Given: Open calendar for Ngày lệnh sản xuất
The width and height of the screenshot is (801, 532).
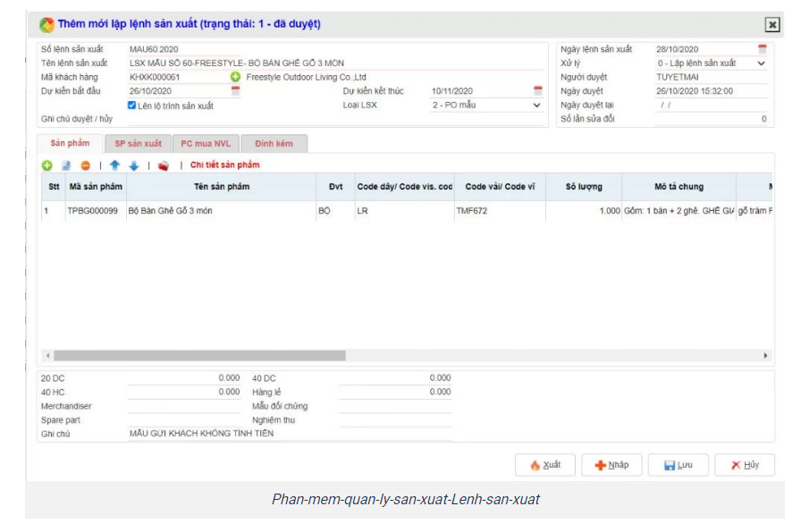Looking at the screenshot, I should 763,49.
